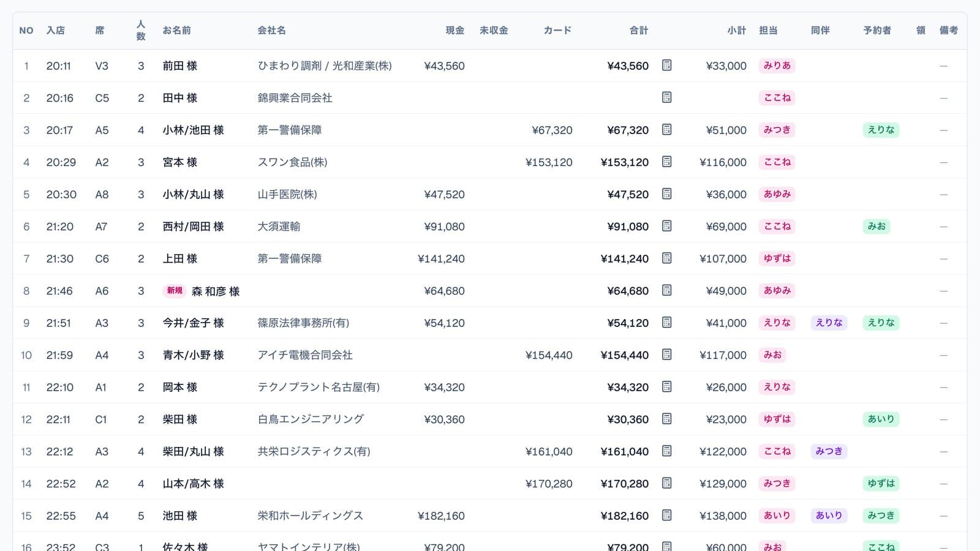Select the みりあ tag in row 1
Viewport: 980px width, 551px height.
point(777,66)
